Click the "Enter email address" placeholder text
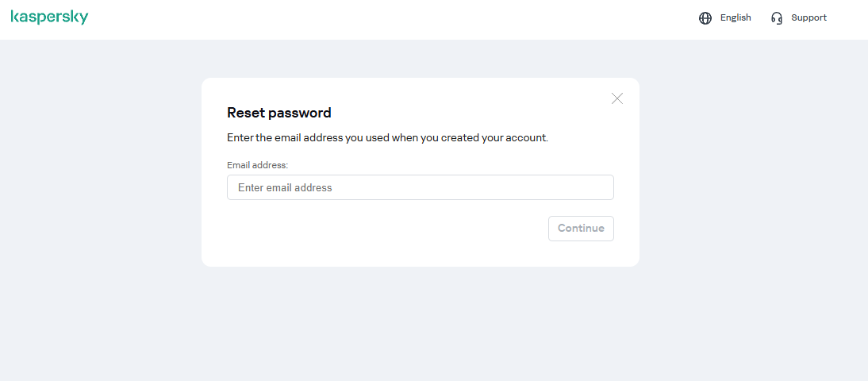Image resolution: width=868 pixels, height=381 pixels. tap(285, 188)
